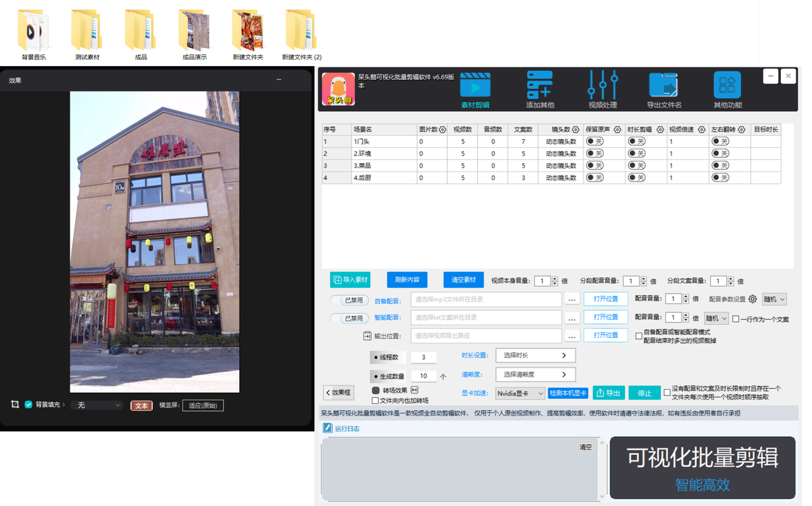This screenshot has height=506, width=812.
Task: Open the 配音参数设置 gear icon
Action: [752, 299]
